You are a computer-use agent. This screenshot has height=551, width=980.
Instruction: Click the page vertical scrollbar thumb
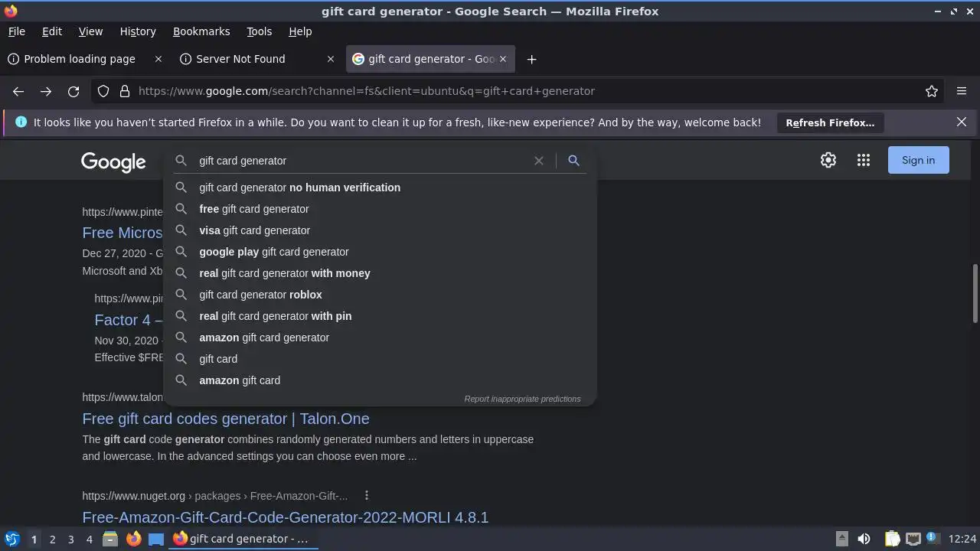(975, 293)
